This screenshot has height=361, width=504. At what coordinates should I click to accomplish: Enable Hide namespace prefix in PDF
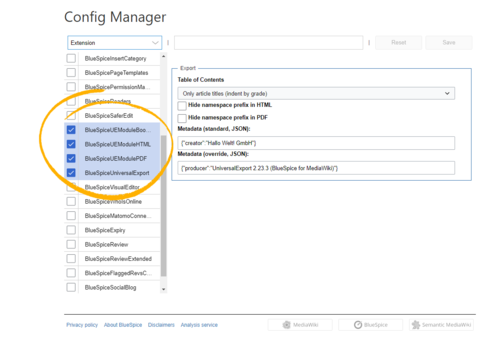pyautogui.click(x=182, y=118)
